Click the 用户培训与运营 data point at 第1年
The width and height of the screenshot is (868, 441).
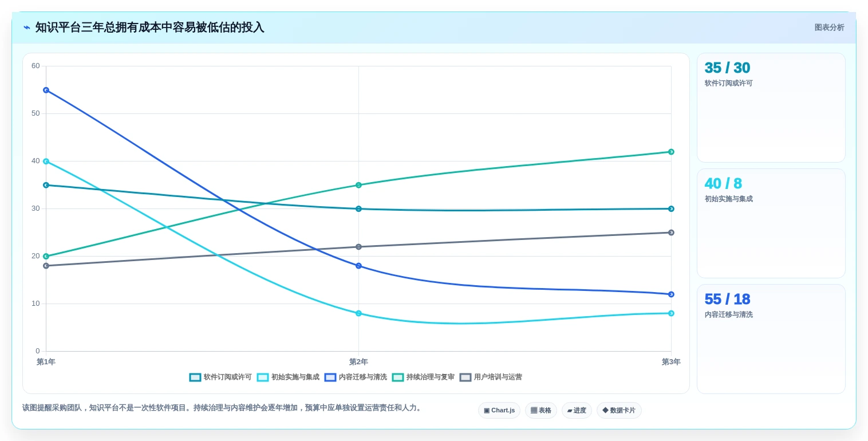(x=46, y=266)
